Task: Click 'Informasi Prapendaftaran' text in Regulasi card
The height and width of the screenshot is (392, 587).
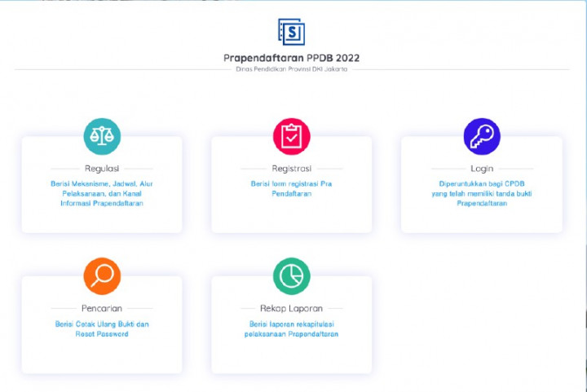Action: (x=102, y=204)
